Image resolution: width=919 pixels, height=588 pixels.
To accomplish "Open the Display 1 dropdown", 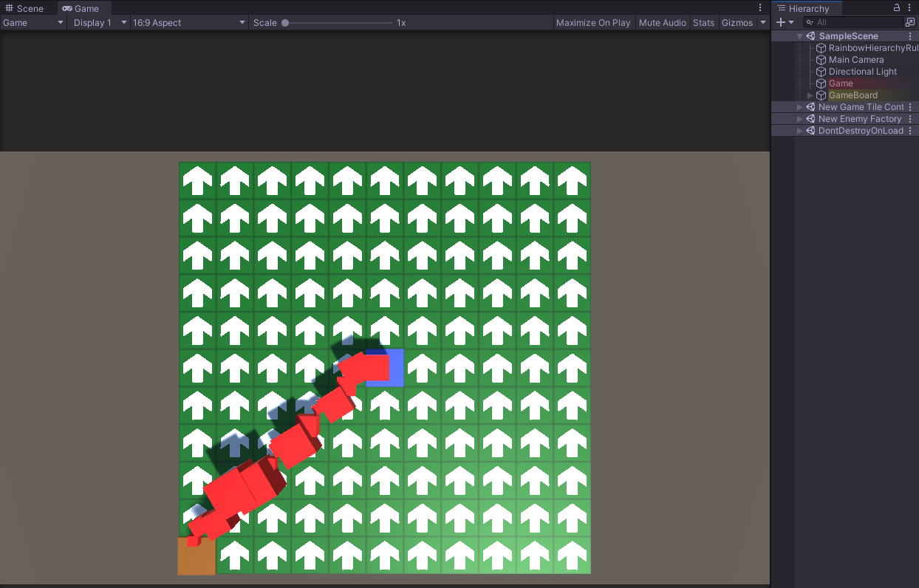I will click(x=99, y=23).
